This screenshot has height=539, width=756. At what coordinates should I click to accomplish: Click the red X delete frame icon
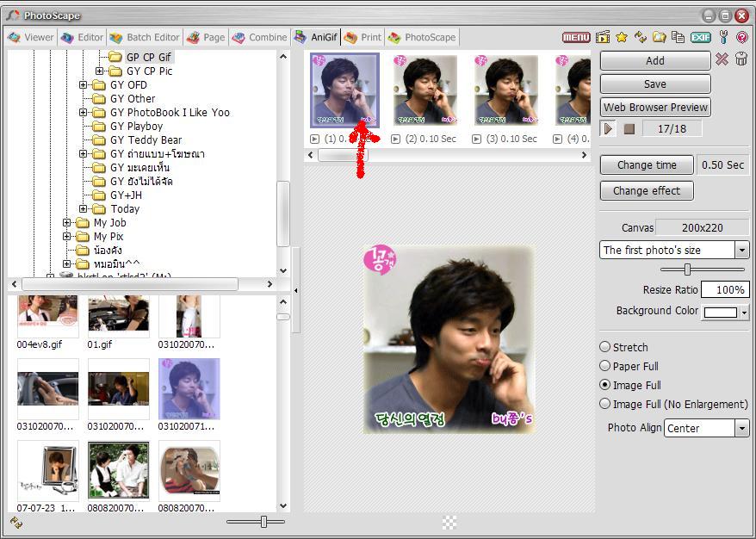click(x=722, y=59)
